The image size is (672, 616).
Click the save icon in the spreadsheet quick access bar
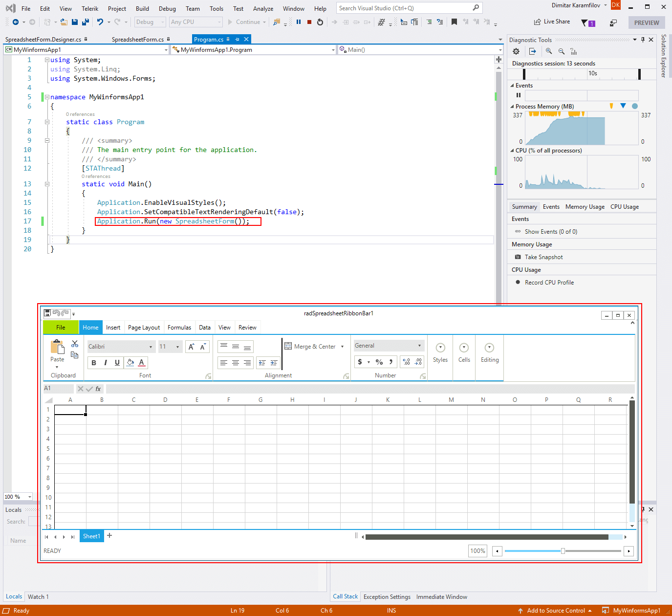pos(47,313)
